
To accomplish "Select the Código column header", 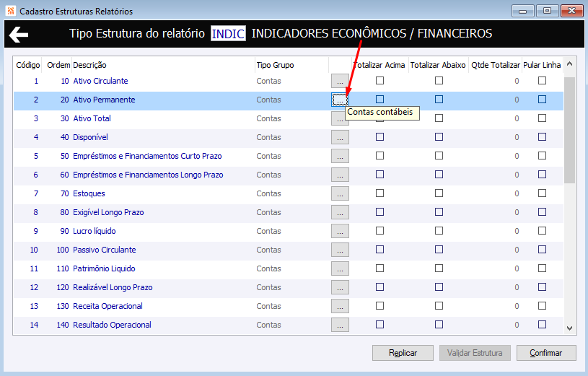I will (x=27, y=65).
